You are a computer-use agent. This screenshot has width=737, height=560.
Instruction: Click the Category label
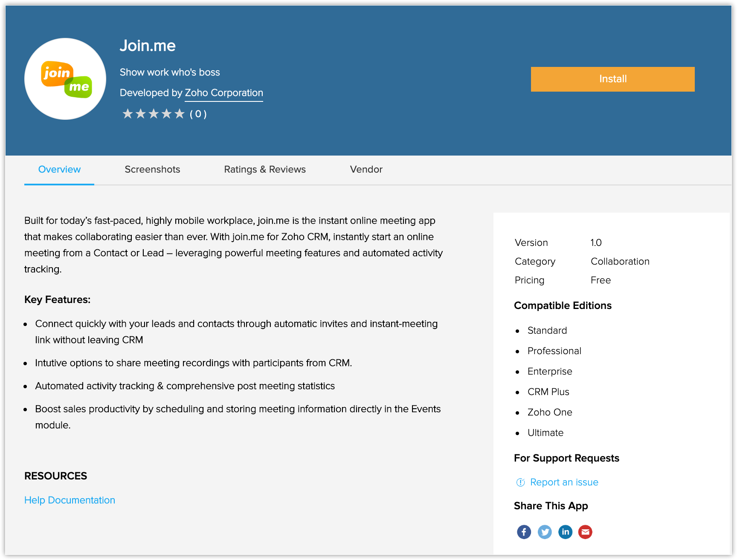tap(535, 262)
